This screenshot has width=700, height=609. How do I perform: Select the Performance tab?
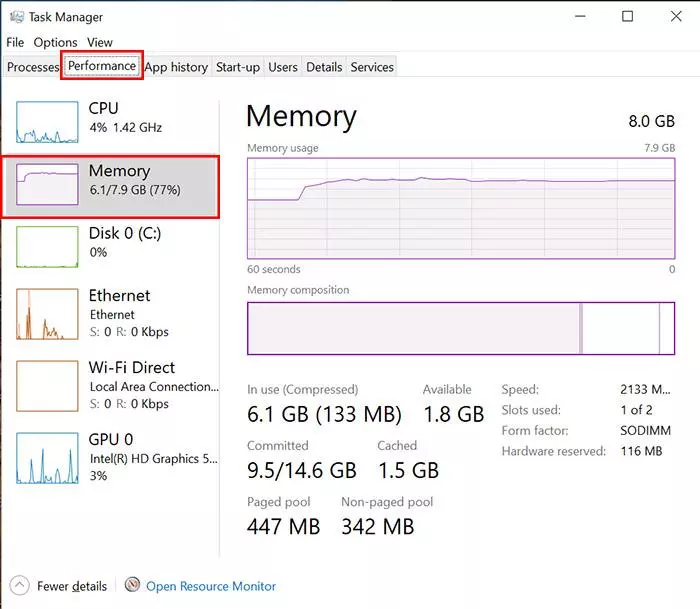102,66
